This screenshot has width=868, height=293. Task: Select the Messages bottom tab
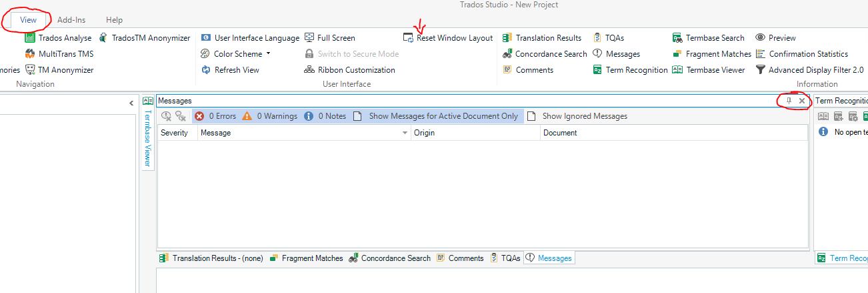pyautogui.click(x=548, y=258)
